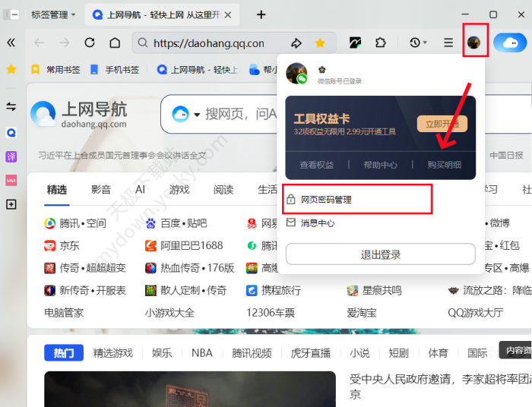This screenshot has width=532, height=407.
Task: Add a new sidebar app with plus icon
Action: pyautogui.click(x=11, y=204)
